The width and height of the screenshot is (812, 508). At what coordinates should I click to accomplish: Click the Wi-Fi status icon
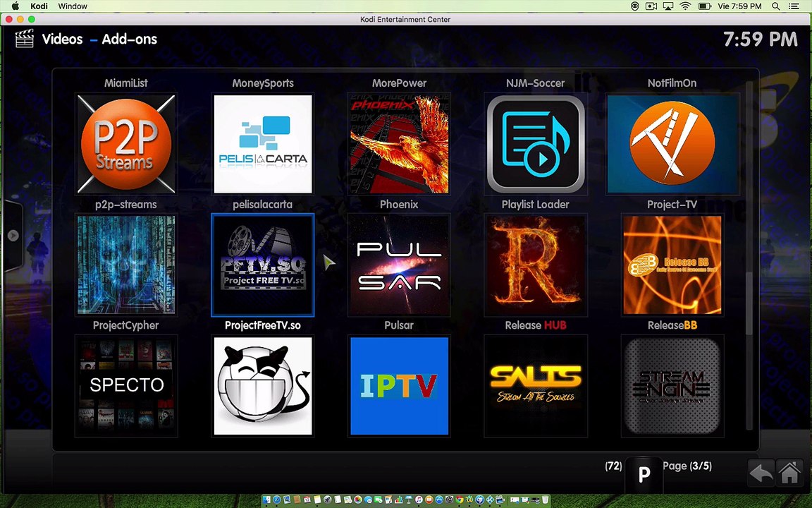point(686,6)
